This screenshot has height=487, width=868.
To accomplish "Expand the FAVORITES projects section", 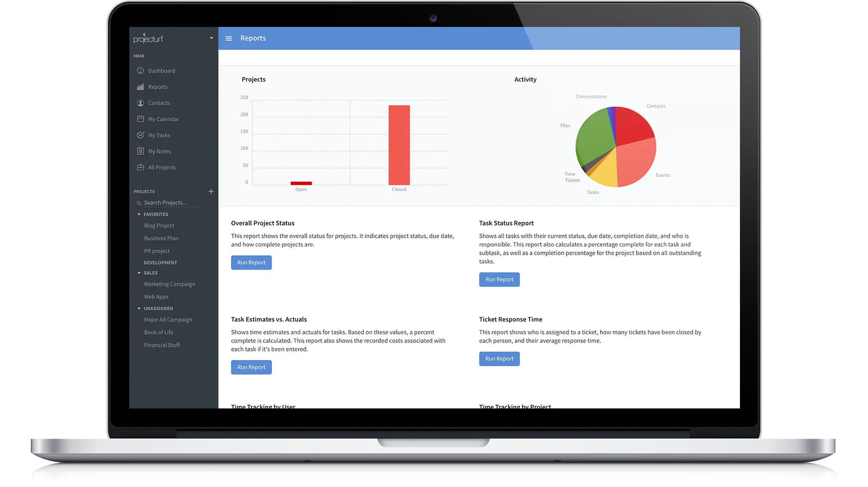I will click(138, 214).
